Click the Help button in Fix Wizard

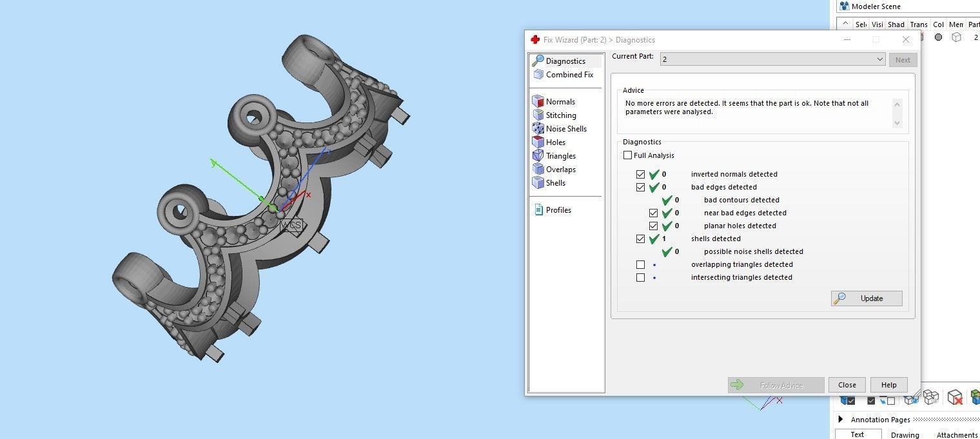point(888,385)
